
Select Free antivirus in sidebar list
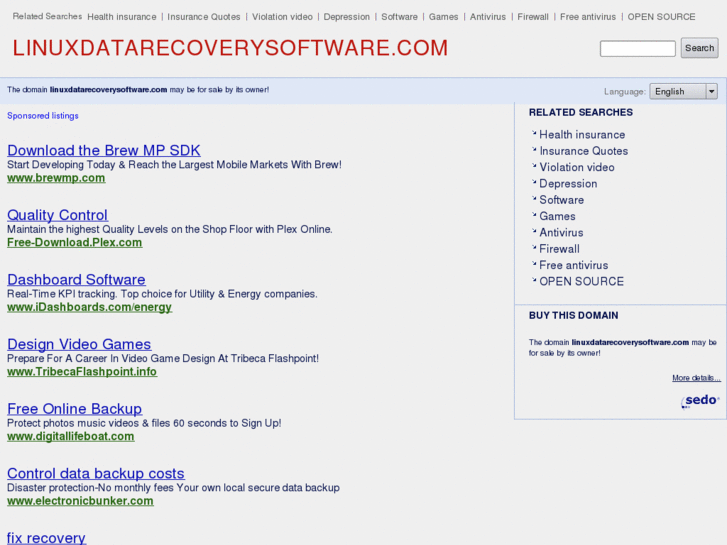click(x=574, y=265)
